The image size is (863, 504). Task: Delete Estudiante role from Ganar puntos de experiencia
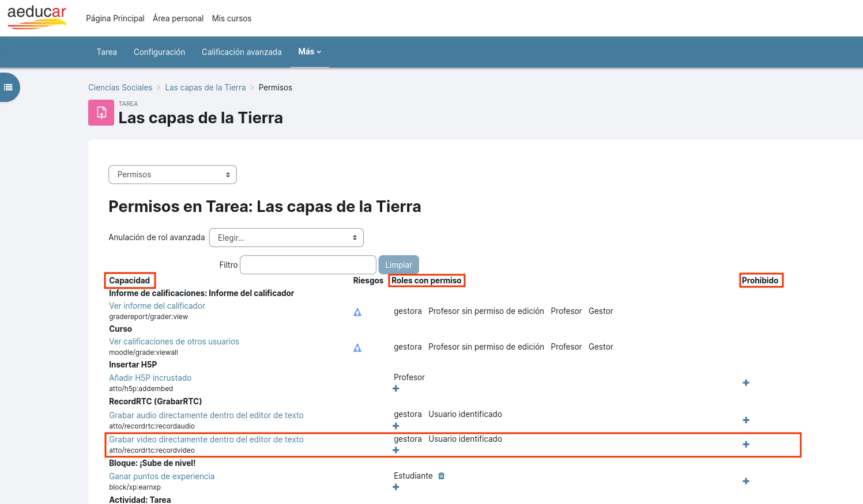click(x=442, y=476)
